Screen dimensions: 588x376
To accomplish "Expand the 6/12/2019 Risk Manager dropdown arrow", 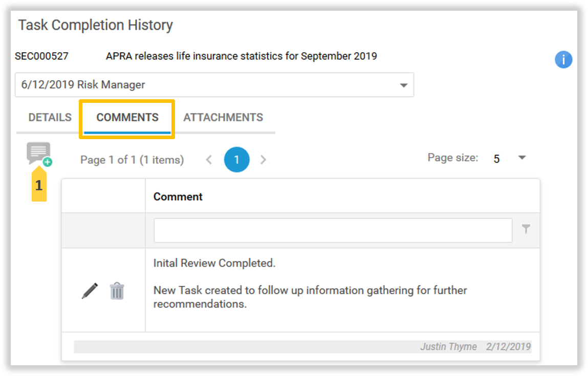I will pyautogui.click(x=403, y=85).
